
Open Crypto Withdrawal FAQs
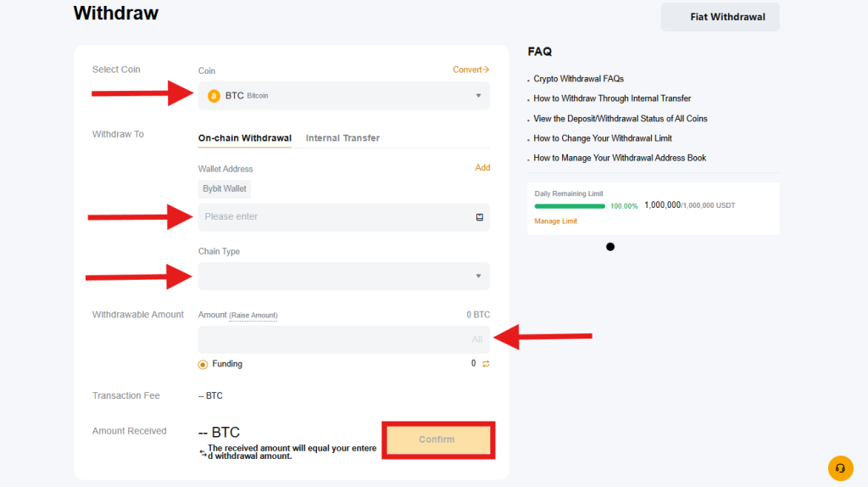tap(578, 79)
